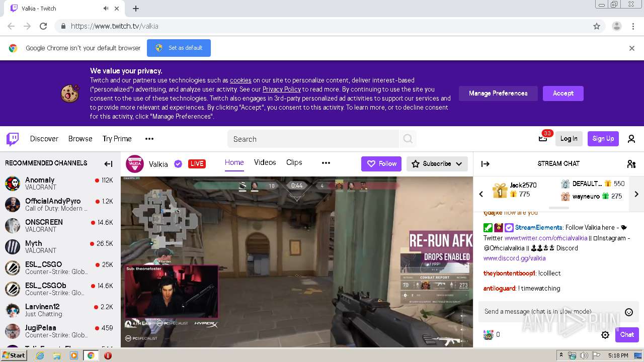The width and height of the screenshot is (644, 362).
Task: Open Internet Explorer from taskbar
Action: [x=40, y=355]
